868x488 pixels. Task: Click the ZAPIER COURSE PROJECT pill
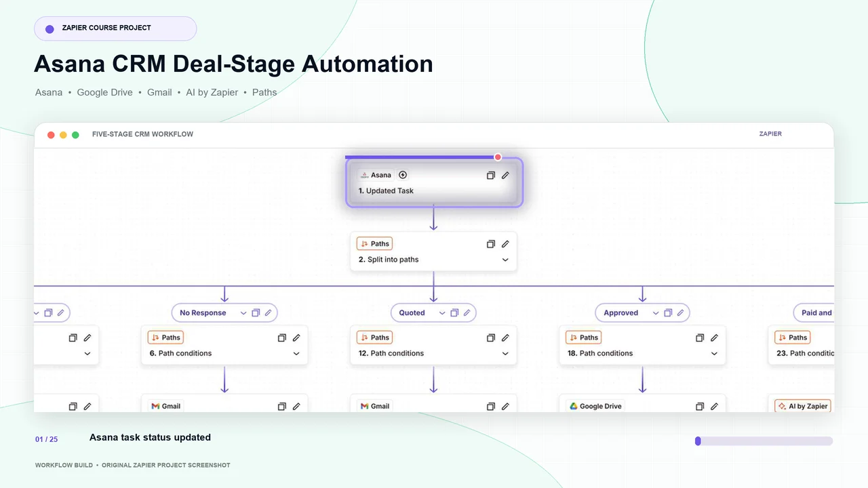(115, 28)
